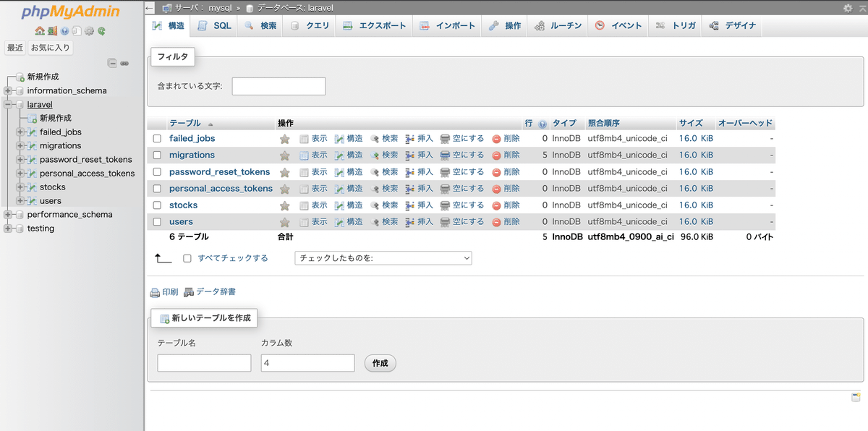Click the 作成 create table button
The height and width of the screenshot is (431, 868).
[380, 364]
